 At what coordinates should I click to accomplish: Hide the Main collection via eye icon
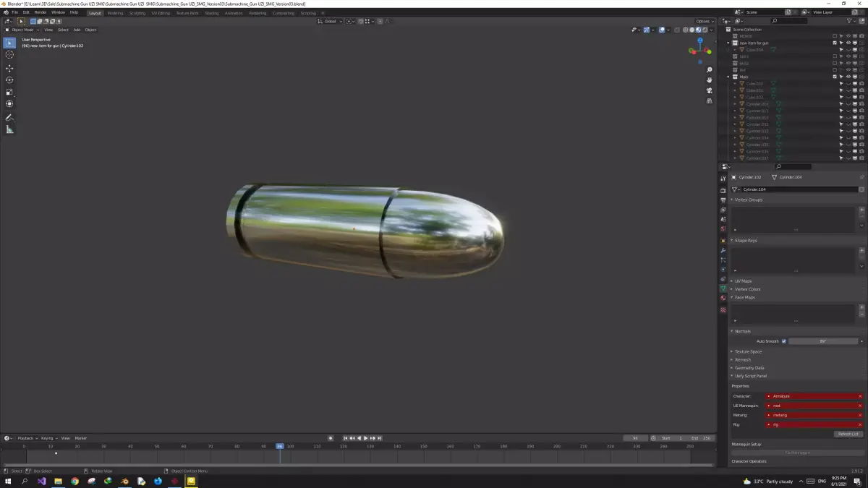point(848,77)
